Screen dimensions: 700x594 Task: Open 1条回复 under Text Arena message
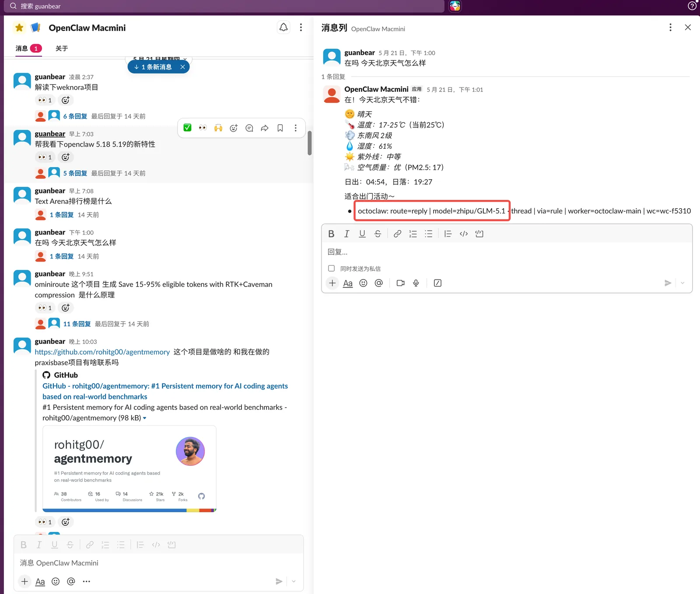(x=62, y=215)
